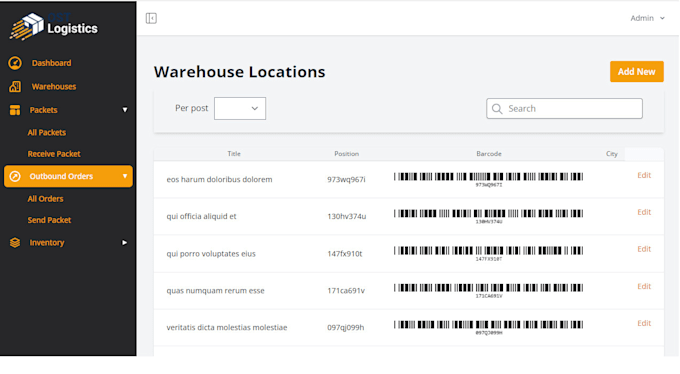Edit the qui porro voluptates eius row

[x=644, y=249]
